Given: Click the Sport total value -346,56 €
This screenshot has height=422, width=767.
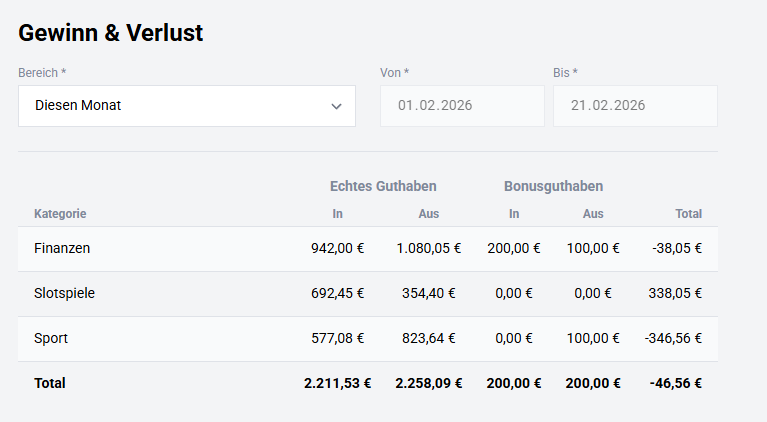Looking at the screenshot, I should pyautogui.click(x=671, y=339).
